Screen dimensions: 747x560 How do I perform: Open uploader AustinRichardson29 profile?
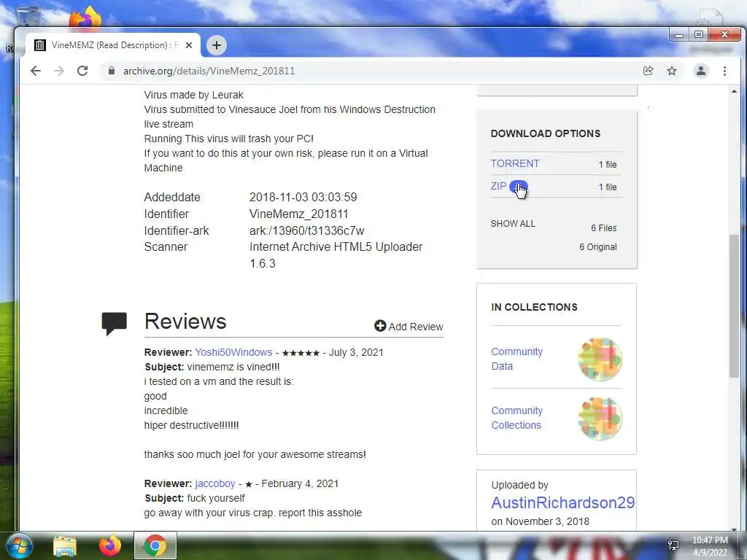563,503
